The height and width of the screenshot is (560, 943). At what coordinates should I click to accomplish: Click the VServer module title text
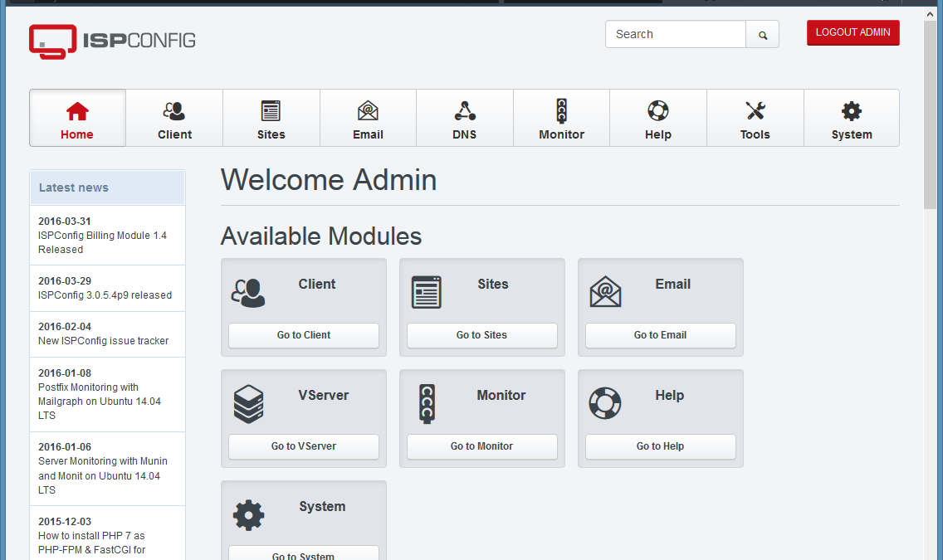click(324, 396)
